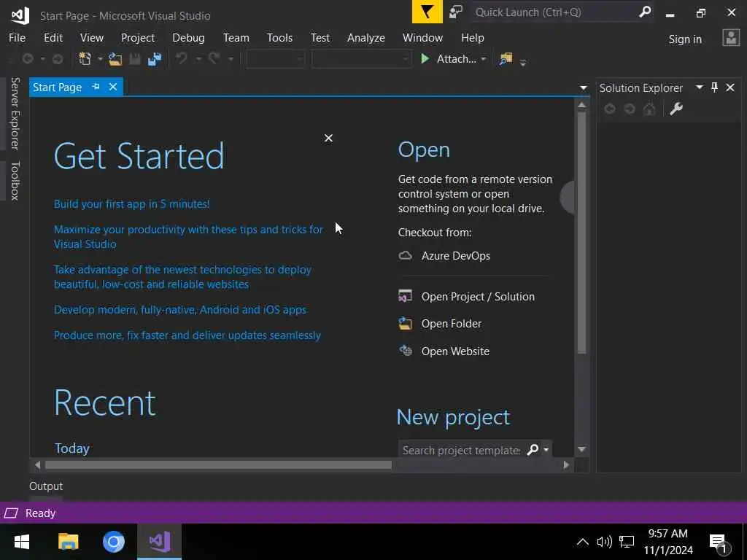The height and width of the screenshot is (560, 747).
Task: Select the Start Page tab
Action: click(x=57, y=87)
